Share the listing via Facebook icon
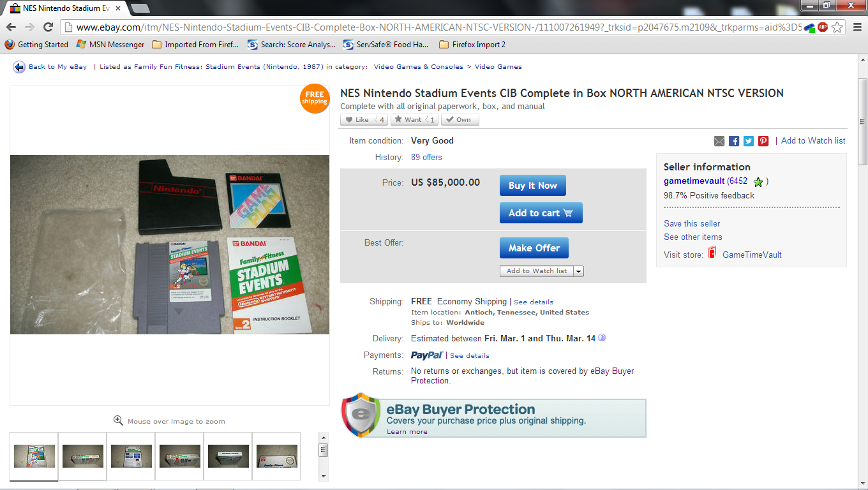Screen dimensions: 868x490 [x=734, y=141]
